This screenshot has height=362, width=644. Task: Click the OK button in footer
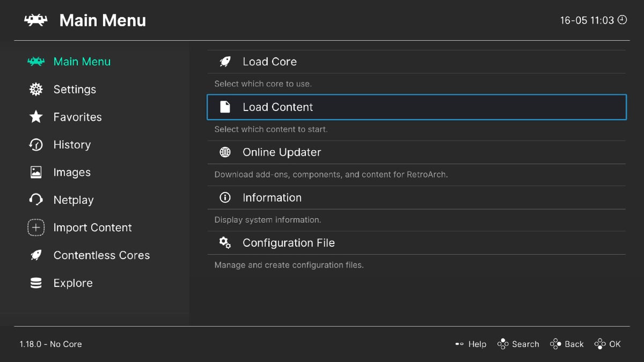608,344
